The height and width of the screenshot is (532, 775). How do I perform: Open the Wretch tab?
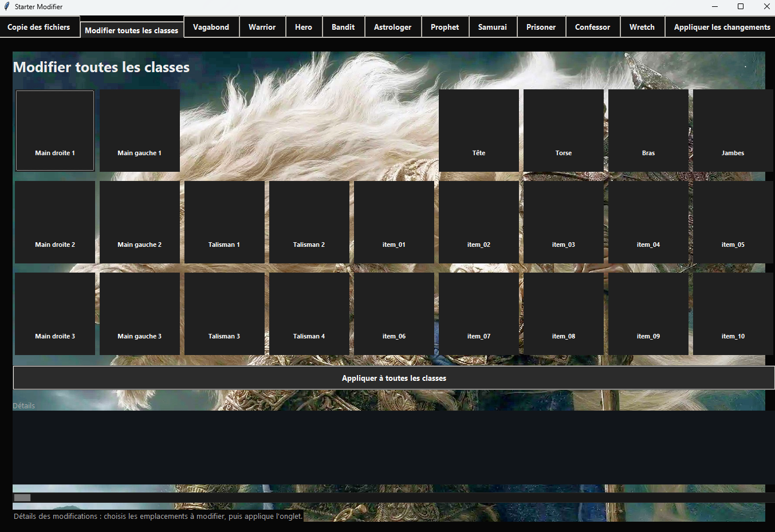[642, 27]
